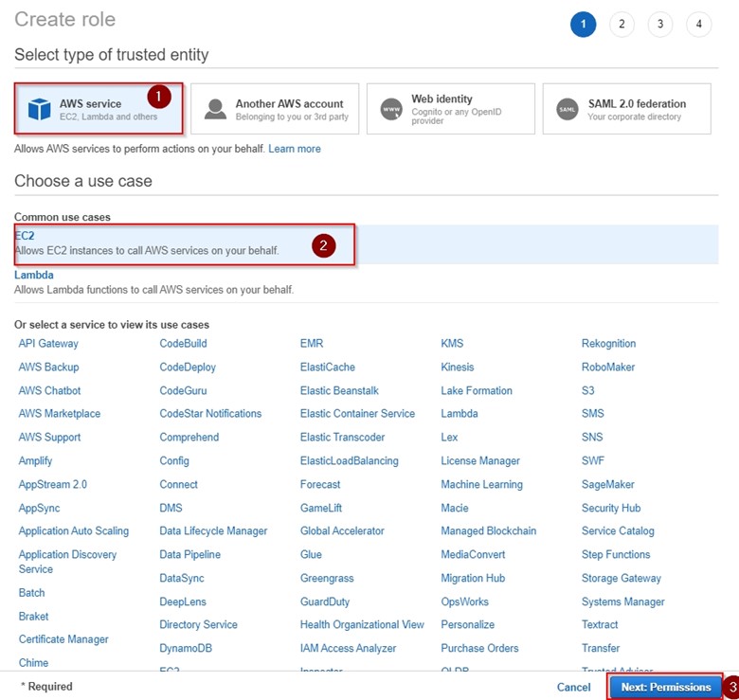Select the ElastiCache service
739x700 pixels.
click(x=328, y=367)
